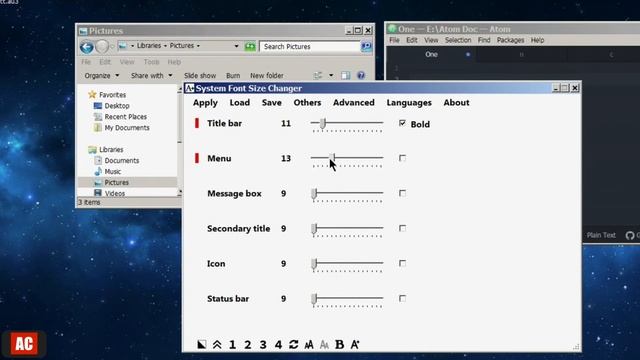Click Slide show in Pictures toolbar
This screenshot has width=640, height=360.
point(200,76)
